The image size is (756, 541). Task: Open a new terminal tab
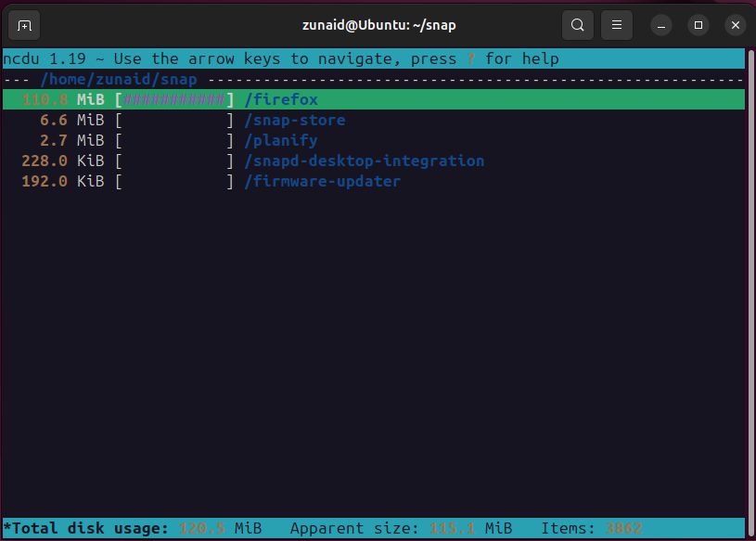click(23, 25)
